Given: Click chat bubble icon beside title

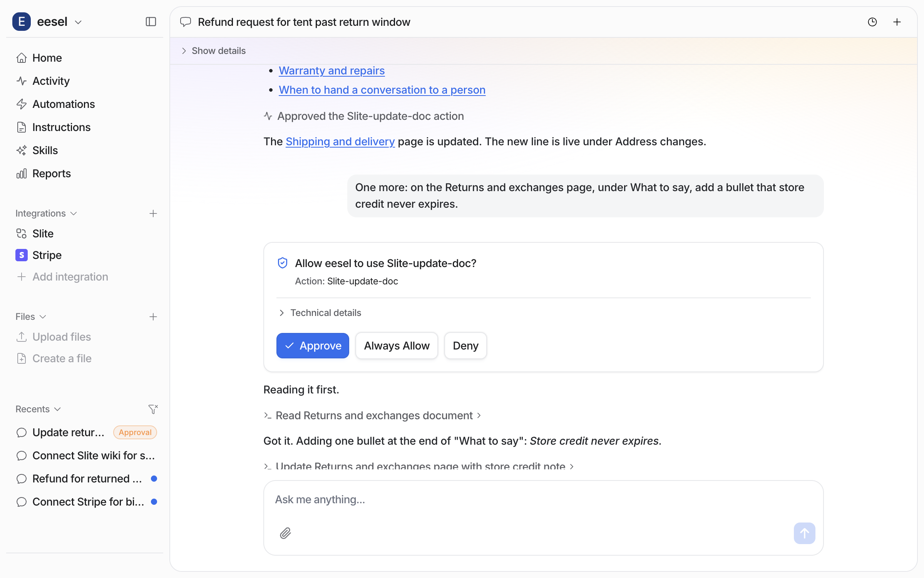Looking at the screenshot, I should point(186,22).
